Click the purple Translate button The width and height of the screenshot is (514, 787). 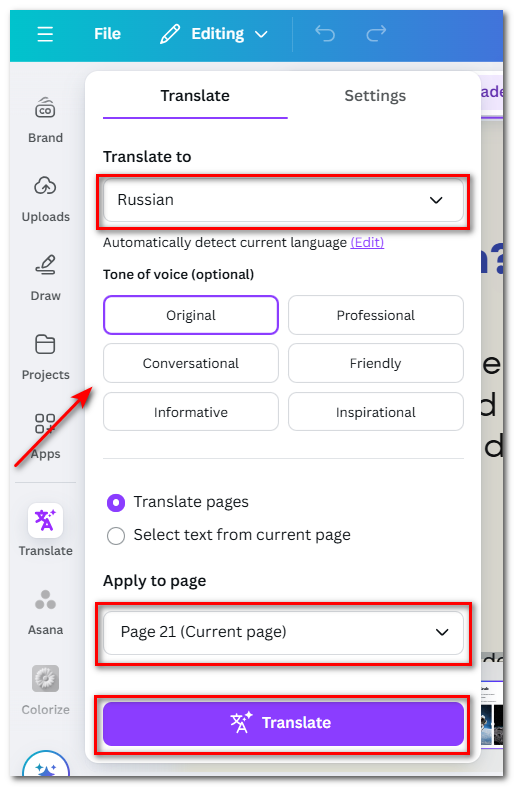283,723
